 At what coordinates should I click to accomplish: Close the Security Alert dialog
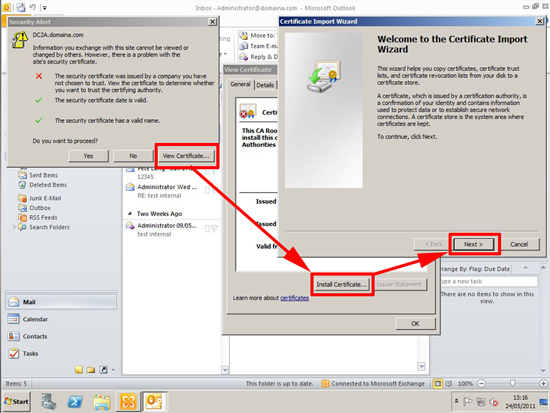[x=213, y=22]
